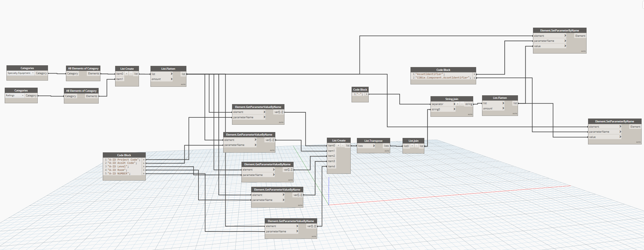Add a string input on String.Join node

tap(458, 104)
